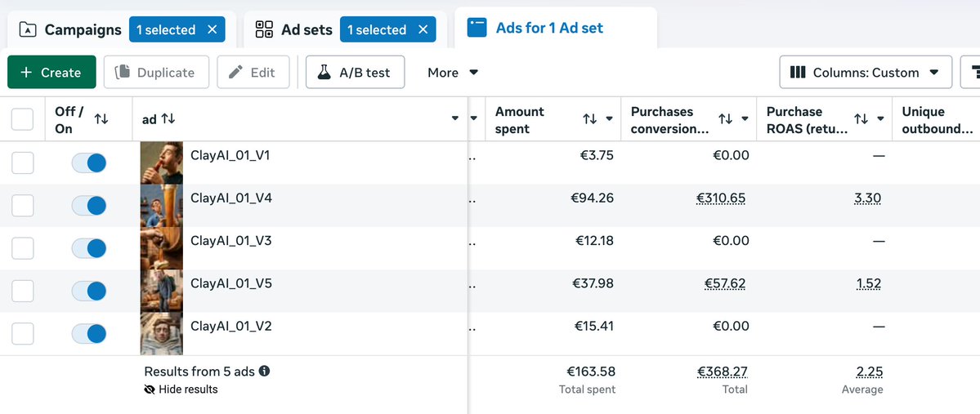Open the ClayAI_01_V2 ad thumbnail
Viewport: 980px width, 414px height.
click(x=162, y=333)
